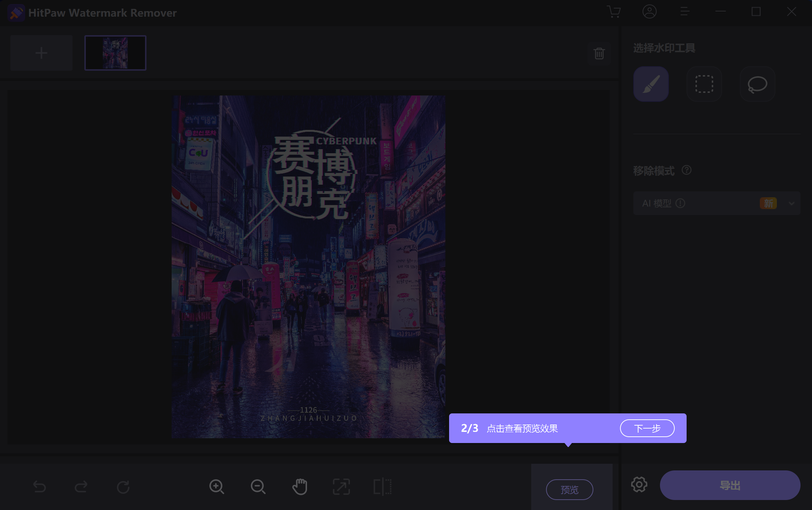Toggle the before/after compare view icon
The image size is (812, 510).
tap(383, 486)
